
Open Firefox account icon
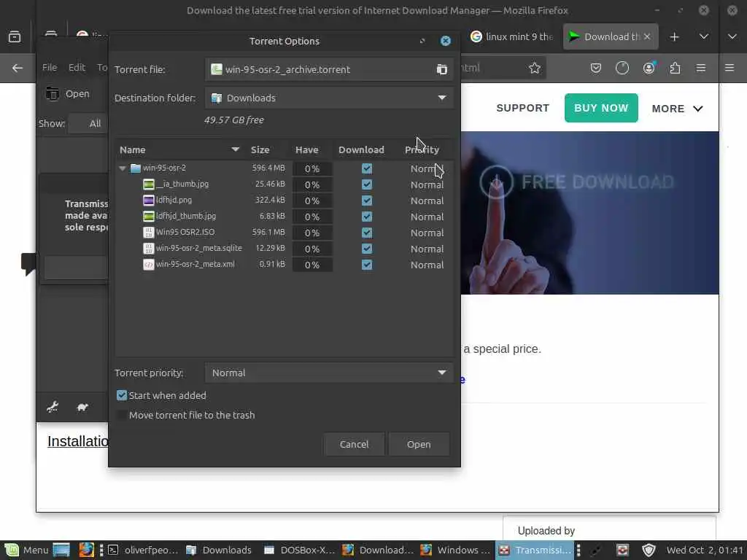point(649,68)
